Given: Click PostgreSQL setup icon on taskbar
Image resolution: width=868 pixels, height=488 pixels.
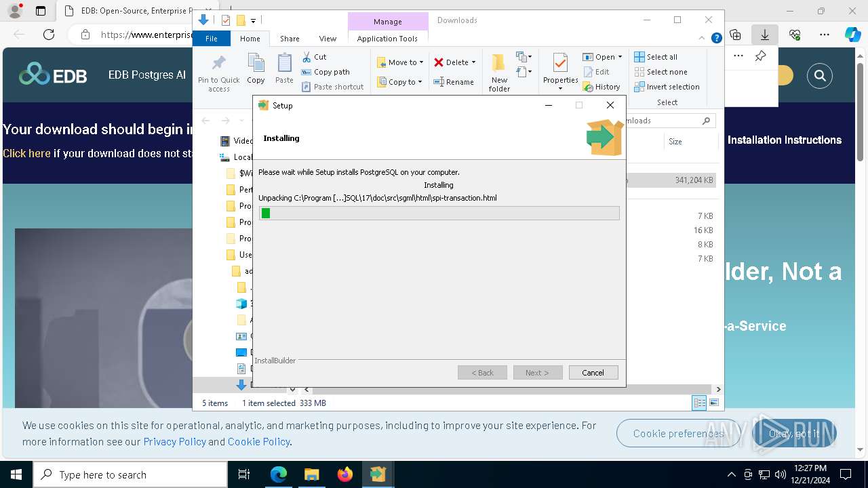Looking at the screenshot, I should [378, 474].
